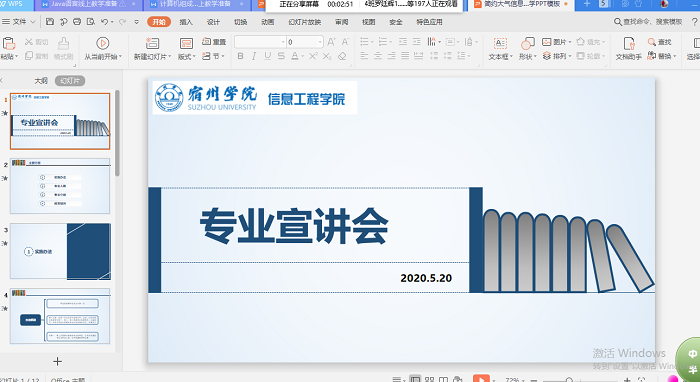The image size is (700, 382).
Task: Click the Reading view icon in status bar
Action: [443, 379]
